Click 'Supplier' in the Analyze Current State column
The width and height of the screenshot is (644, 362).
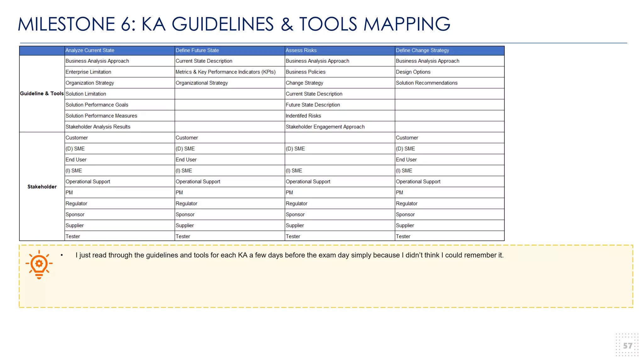coord(119,226)
